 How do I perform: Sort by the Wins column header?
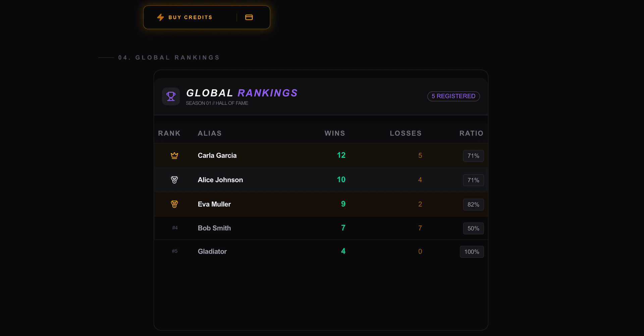pyautogui.click(x=335, y=133)
